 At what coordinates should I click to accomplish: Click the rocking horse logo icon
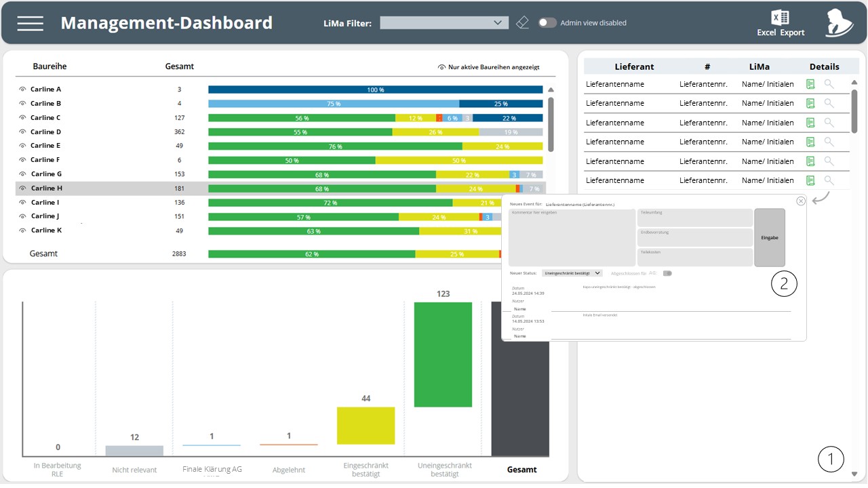[839, 23]
